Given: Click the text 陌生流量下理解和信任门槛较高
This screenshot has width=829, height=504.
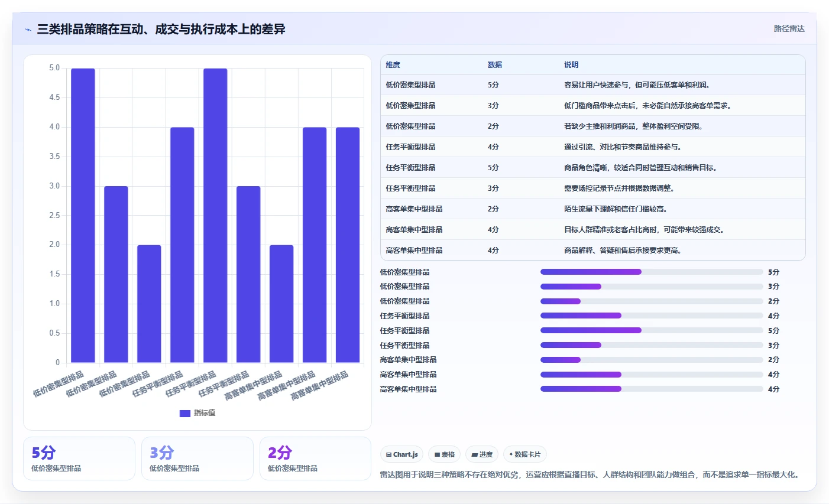Looking at the screenshot, I should point(616,209).
